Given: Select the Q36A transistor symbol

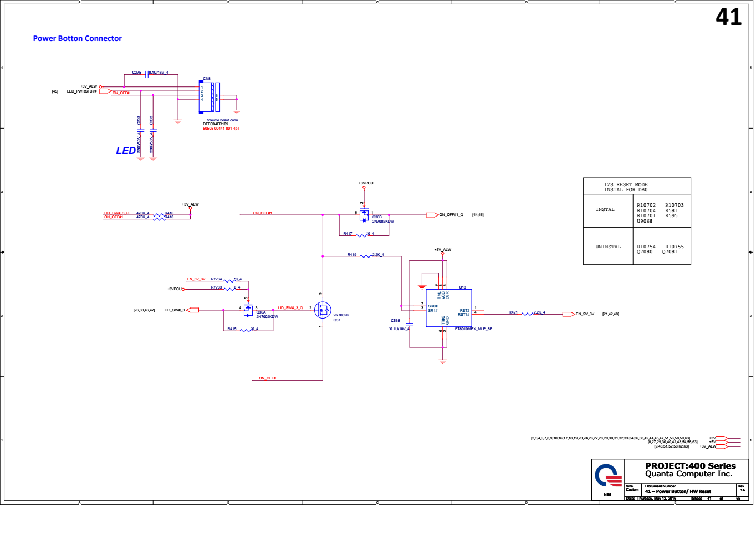Looking at the screenshot, I should (x=248, y=310).
